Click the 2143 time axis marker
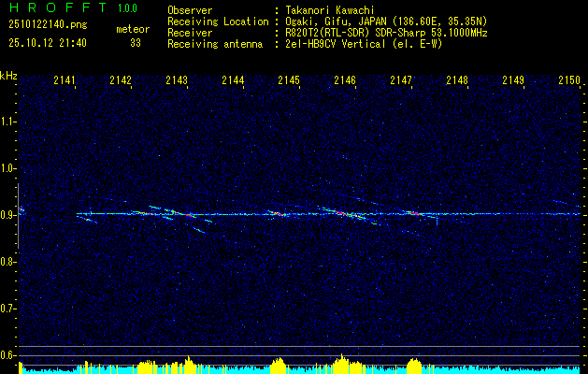Viewport: 588px width, 374px height. coord(177,79)
